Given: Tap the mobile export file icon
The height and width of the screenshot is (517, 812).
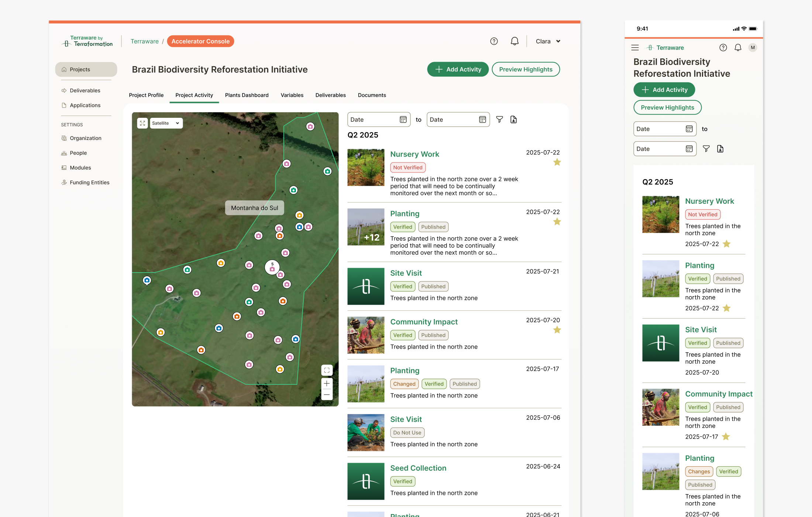Looking at the screenshot, I should point(720,149).
